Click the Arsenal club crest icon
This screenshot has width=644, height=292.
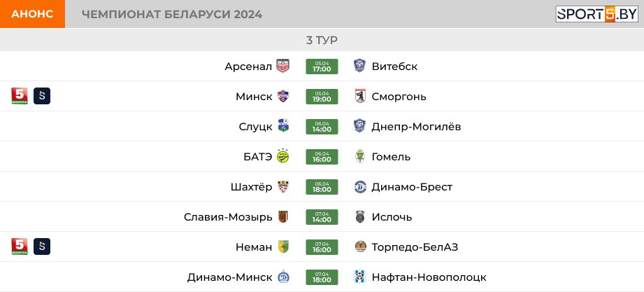[x=283, y=66]
